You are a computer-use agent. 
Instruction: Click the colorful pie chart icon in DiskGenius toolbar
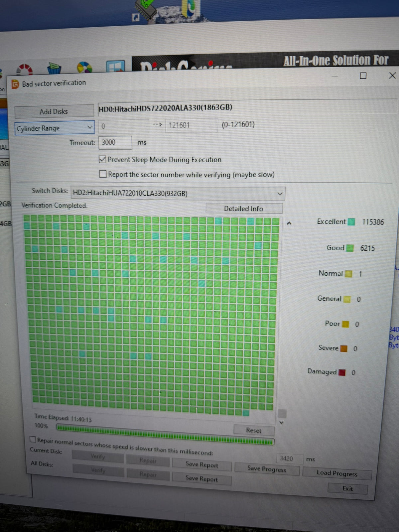(84, 67)
